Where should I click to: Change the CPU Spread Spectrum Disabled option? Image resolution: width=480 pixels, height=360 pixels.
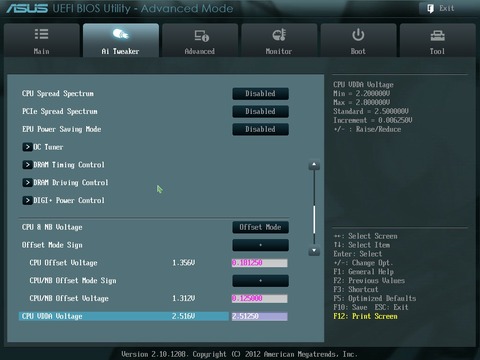(260, 94)
